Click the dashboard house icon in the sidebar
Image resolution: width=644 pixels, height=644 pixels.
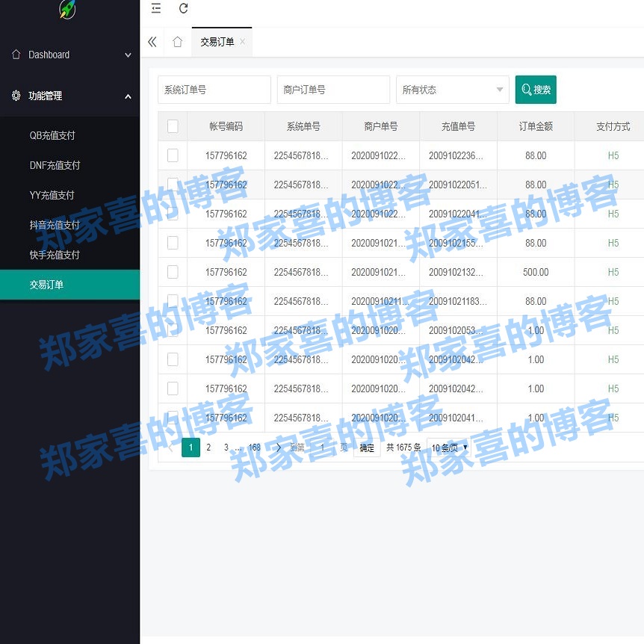(15, 55)
